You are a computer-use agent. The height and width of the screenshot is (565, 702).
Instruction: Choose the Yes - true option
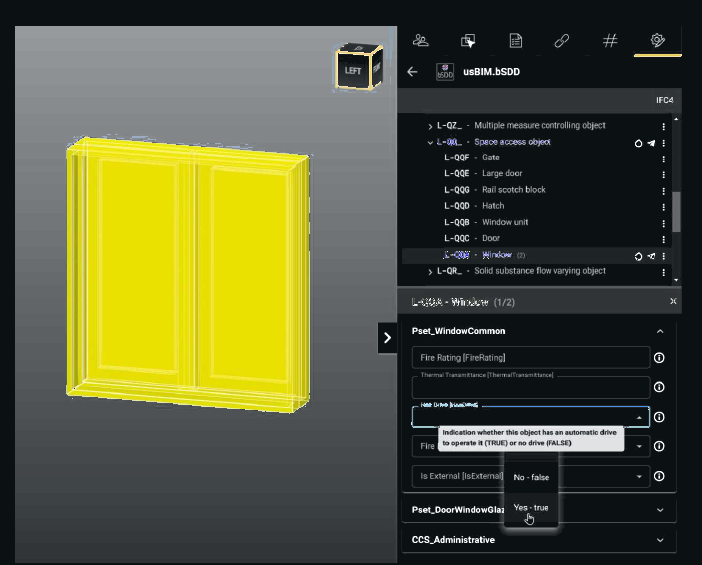[x=531, y=508]
